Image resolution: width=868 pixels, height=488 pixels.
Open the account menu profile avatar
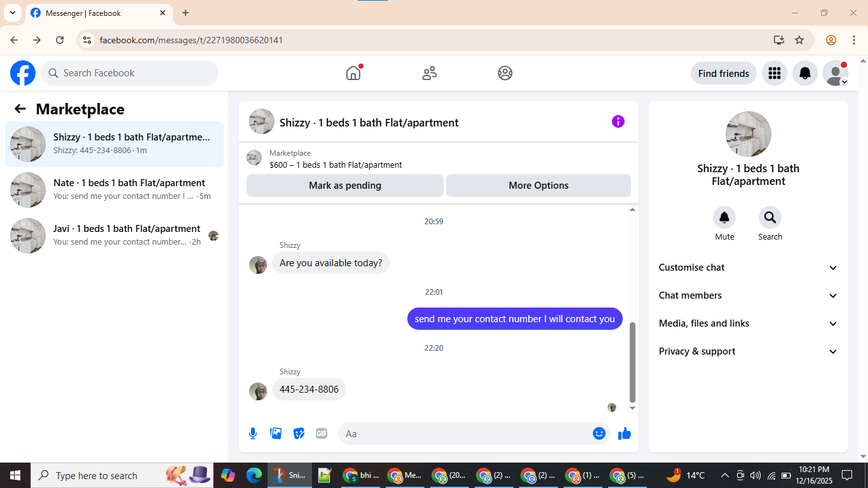click(836, 73)
